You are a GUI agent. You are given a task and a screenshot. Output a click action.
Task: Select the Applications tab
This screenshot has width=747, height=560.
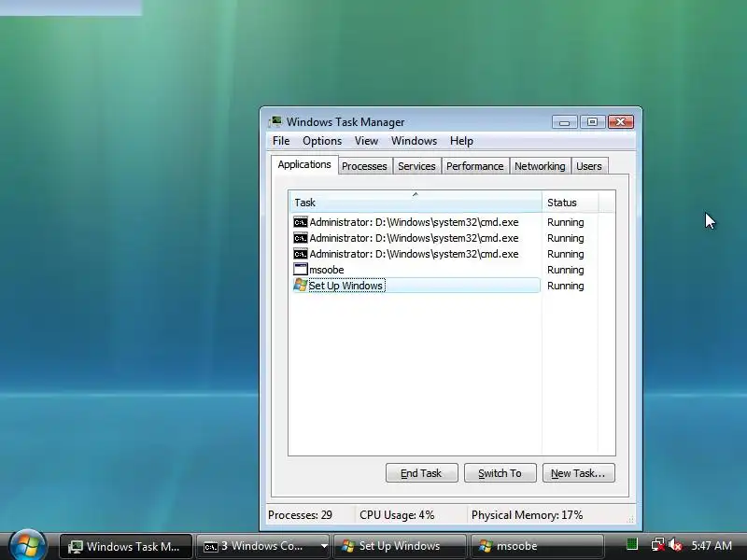click(x=304, y=165)
